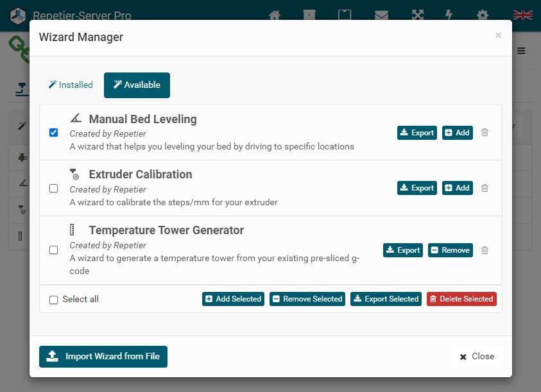Click the lightning bolt icon
The width and height of the screenshot is (541, 392).
(449, 15)
